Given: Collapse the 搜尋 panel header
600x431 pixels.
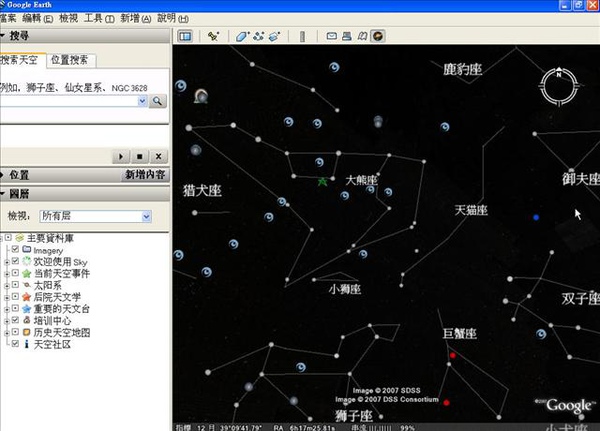Looking at the screenshot, I should tap(84, 36).
